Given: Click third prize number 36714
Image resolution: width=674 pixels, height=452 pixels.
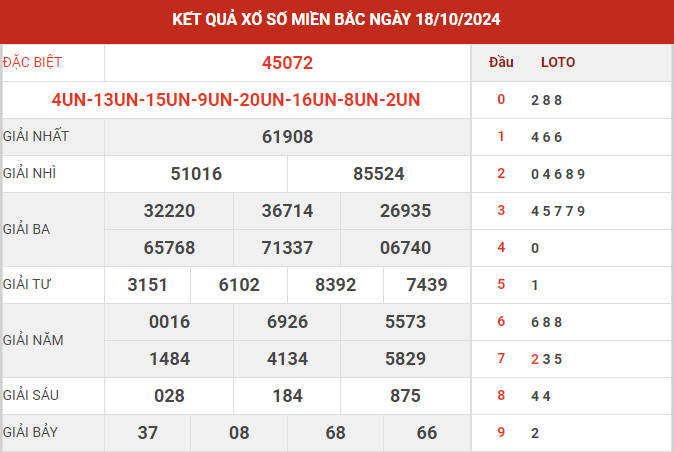Looking at the screenshot, I should coord(288,211).
